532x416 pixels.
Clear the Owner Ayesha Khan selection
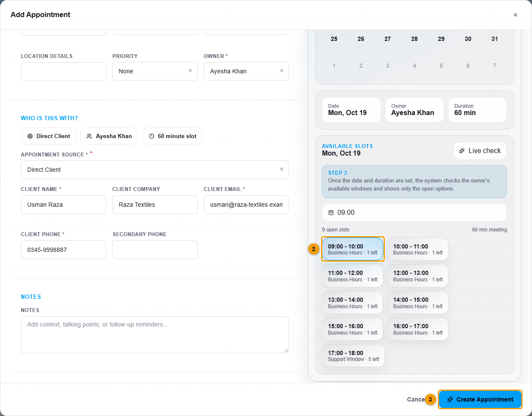click(281, 71)
